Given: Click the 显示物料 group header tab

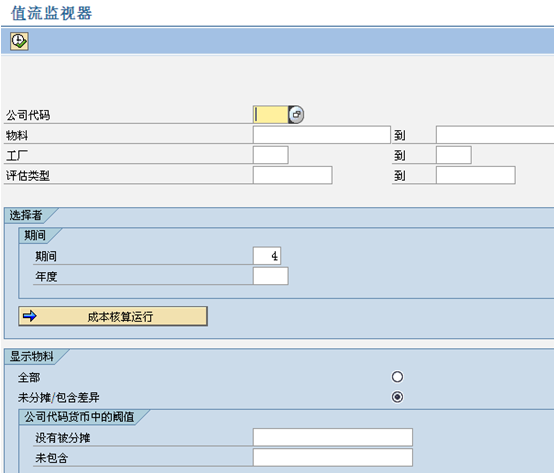Looking at the screenshot, I should (x=32, y=356).
